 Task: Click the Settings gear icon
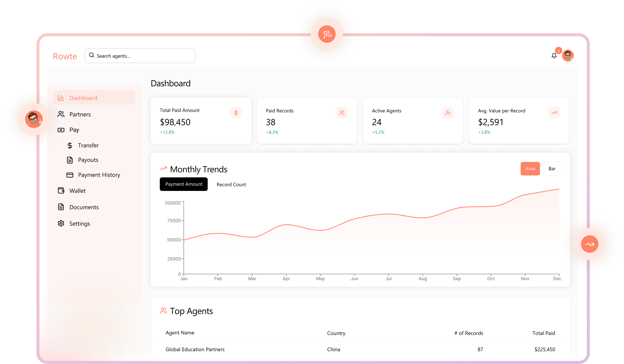click(x=61, y=223)
